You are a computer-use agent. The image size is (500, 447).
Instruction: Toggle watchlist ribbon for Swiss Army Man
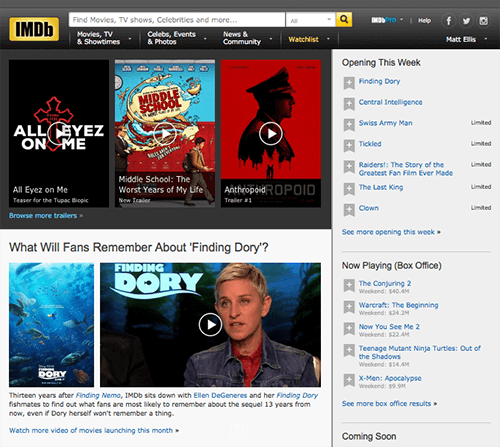click(349, 125)
